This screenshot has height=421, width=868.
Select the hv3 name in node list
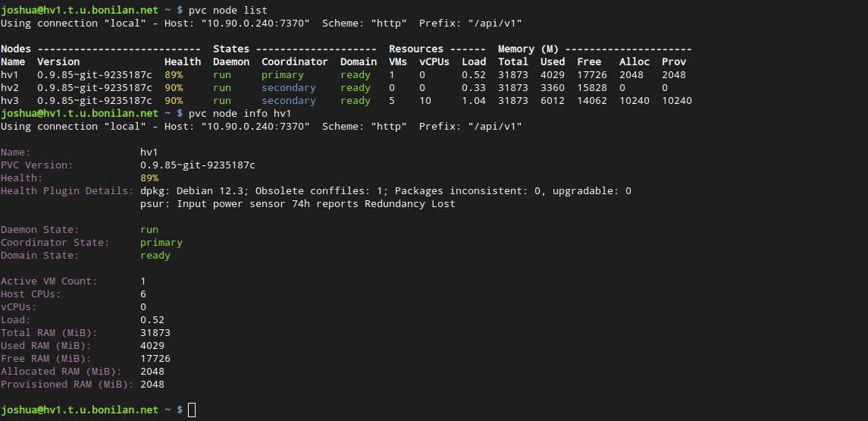(10, 101)
